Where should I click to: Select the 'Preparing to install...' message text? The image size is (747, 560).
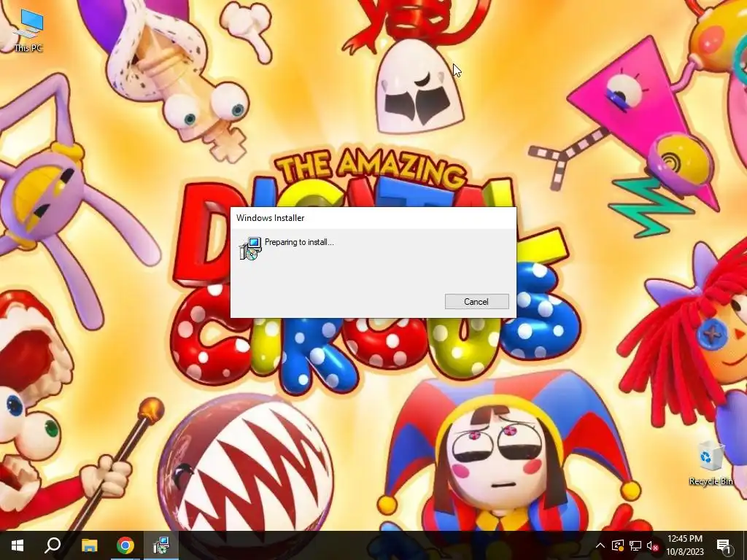tap(299, 242)
